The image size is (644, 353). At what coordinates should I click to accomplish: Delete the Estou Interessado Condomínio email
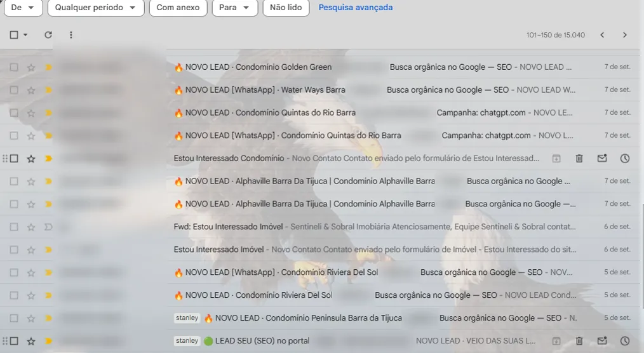point(579,159)
